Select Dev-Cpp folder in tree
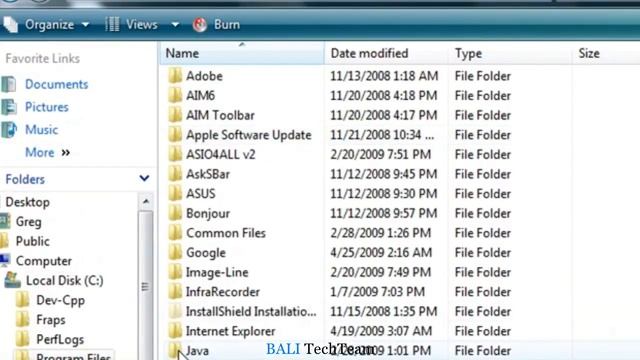Image resolution: width=640 pixels, height=360 pixels. pyautogui.click(x=60, y=300)
